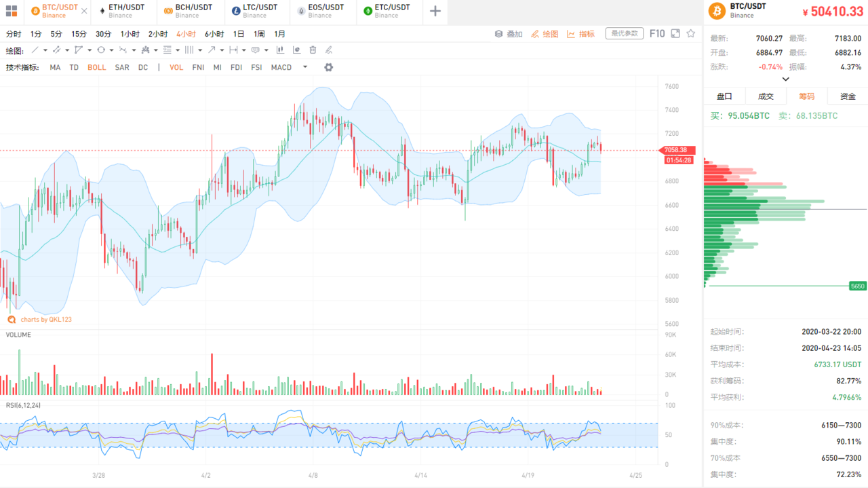The height and width of the screenshot is (488, 868).
Task: Open the 成交 trades tab
Action: [x=766, y=96]
